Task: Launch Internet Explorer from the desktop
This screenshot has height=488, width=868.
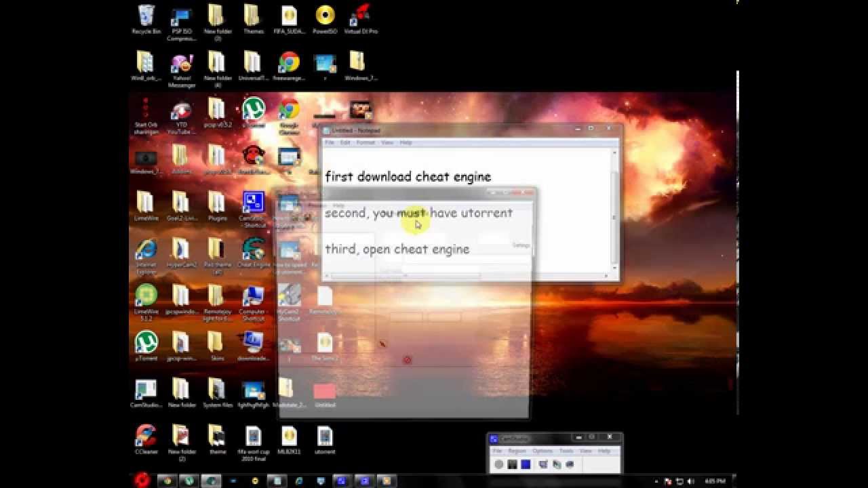Action: (x=145, y=256)
